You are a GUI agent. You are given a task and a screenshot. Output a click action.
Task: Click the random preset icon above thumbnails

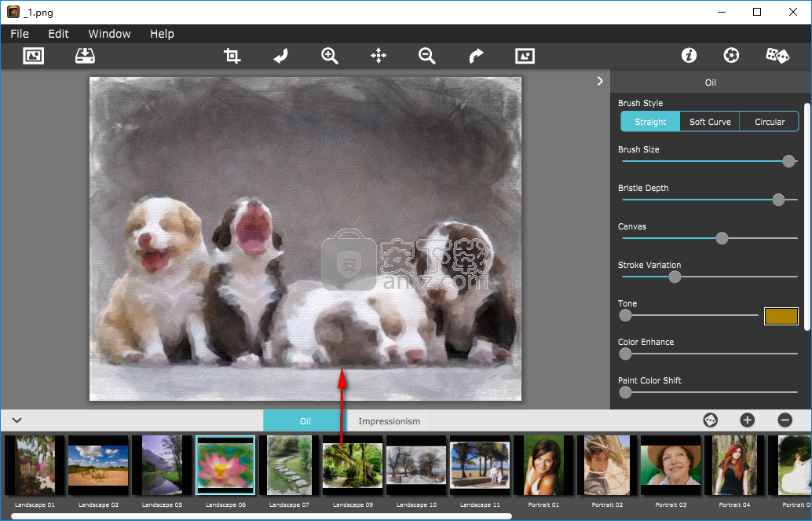[x=711, y=420]
